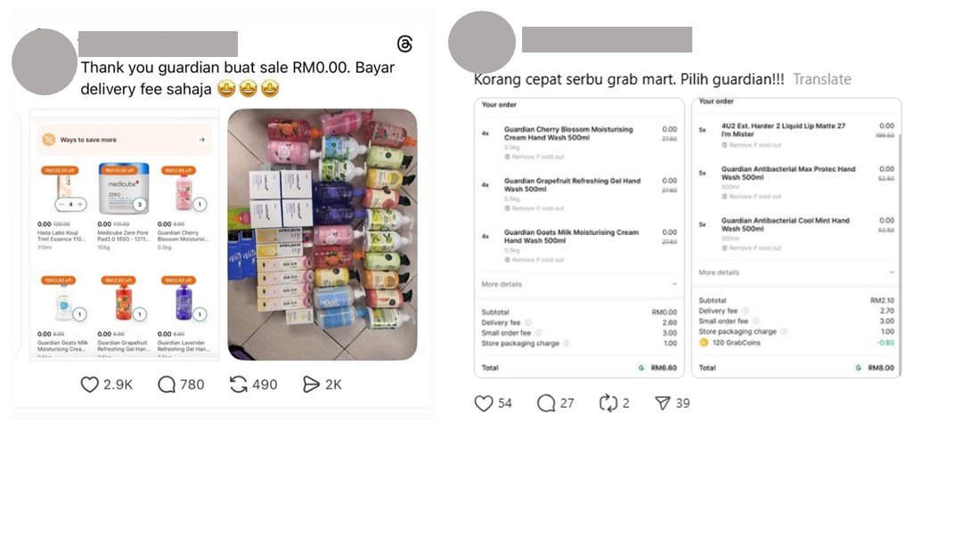Like the Guardian RM0.00 sale post
980x551 pixels.
pyautogui.click(x=89, y=385)
